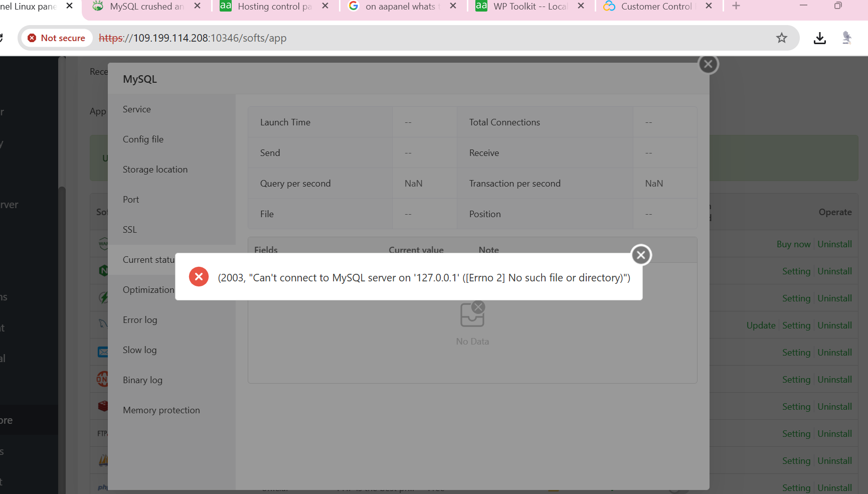Switch to the 'Hosting control pa' tab

tap(275, 7)
